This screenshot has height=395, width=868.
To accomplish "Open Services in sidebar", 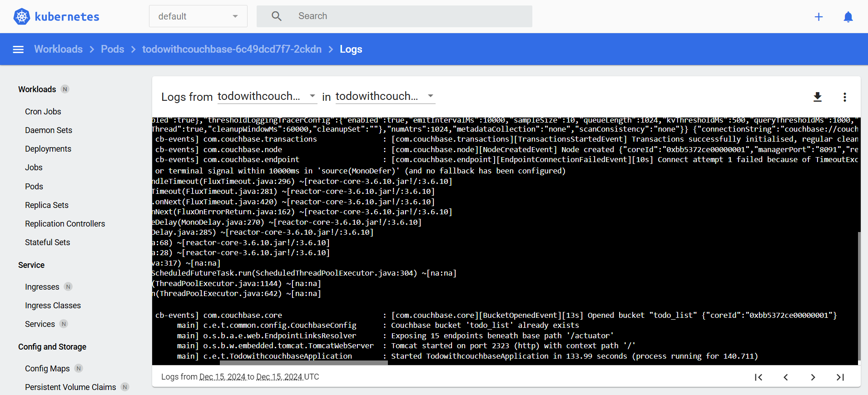I will click(x=40, y=324).
